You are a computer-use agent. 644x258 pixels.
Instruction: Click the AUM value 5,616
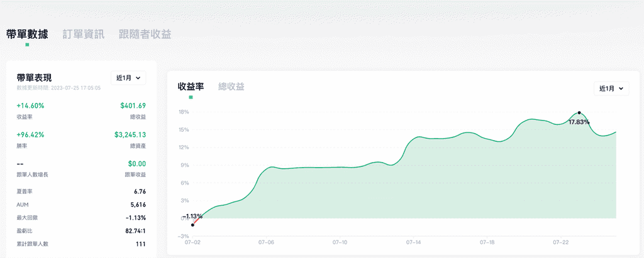pyautogui.click(x=138, y=205)
